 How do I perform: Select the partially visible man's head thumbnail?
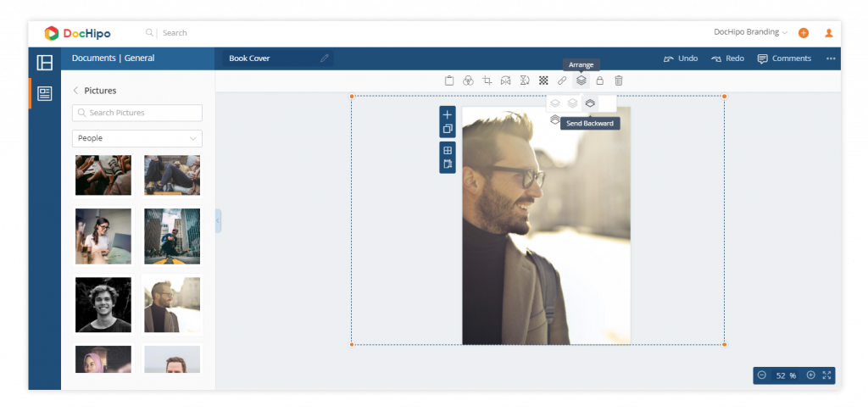(172, 359)
